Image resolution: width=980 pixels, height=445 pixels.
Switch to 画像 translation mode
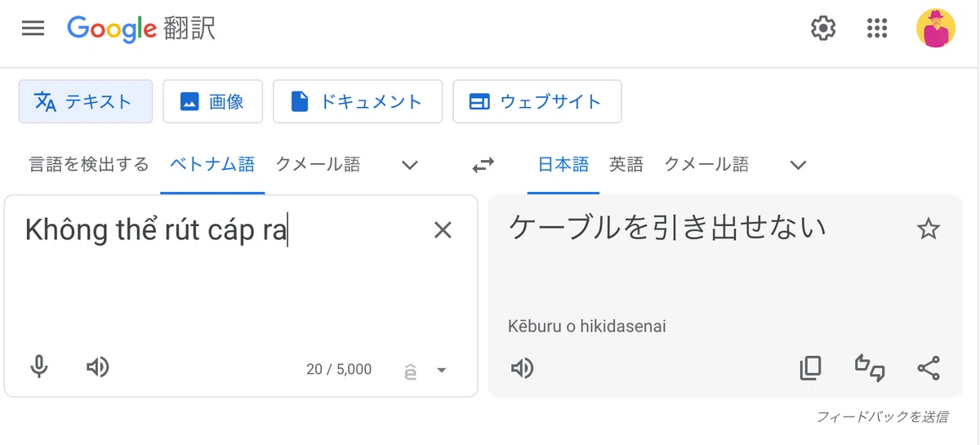pyautogui.click(x=212, y=101)
